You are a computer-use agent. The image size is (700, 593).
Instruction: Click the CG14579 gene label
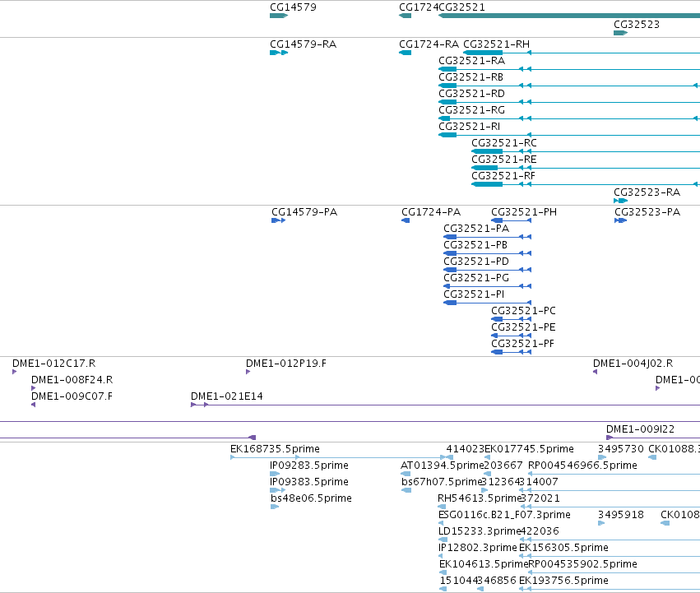point(293,7)
